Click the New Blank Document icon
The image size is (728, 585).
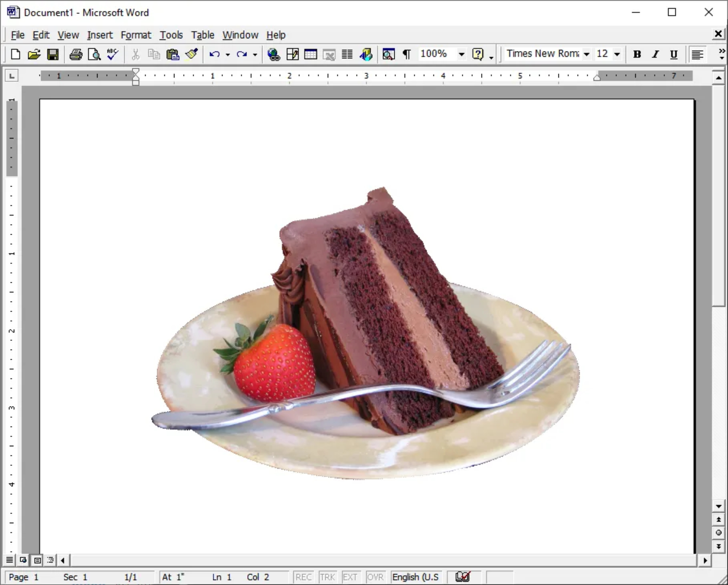pyautogui.click(x=15, y=55)
